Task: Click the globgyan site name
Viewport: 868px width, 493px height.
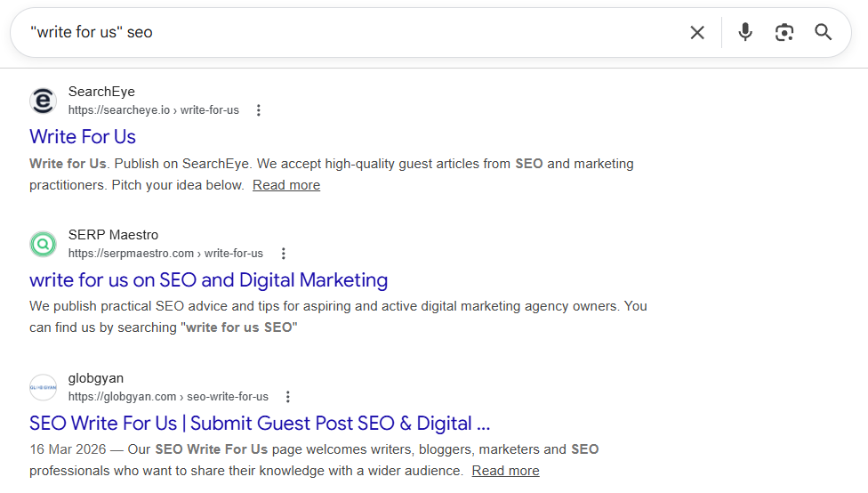Action: pyautogui.click(x=96, y=378)
